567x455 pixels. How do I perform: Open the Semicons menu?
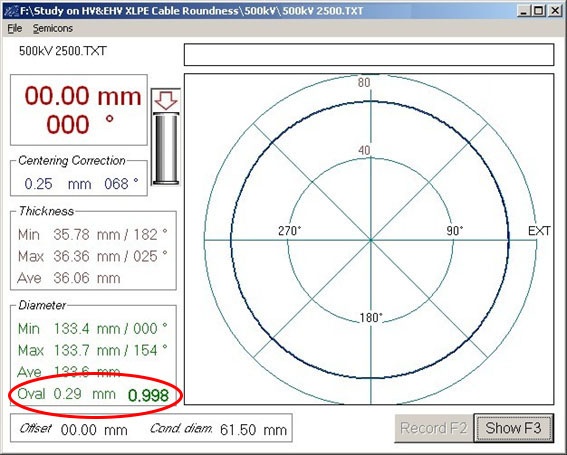[53, 28]
